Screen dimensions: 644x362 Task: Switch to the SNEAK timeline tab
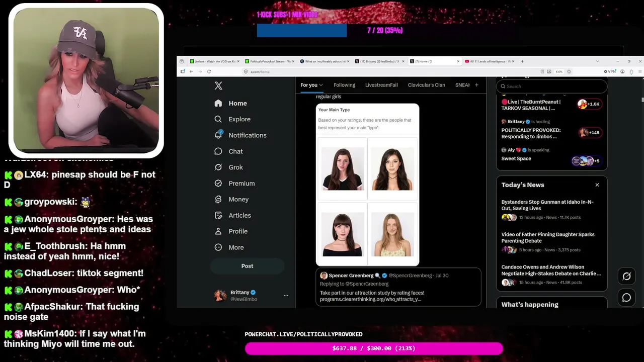coord(462,85)
